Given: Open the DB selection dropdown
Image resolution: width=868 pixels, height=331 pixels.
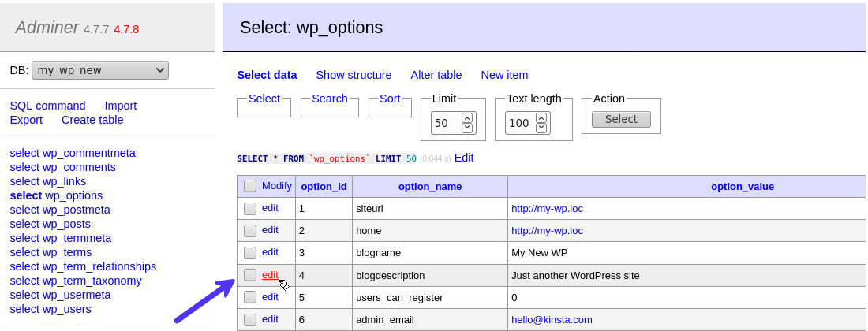Looking at the screenshot, I should [x=100, y=70].
